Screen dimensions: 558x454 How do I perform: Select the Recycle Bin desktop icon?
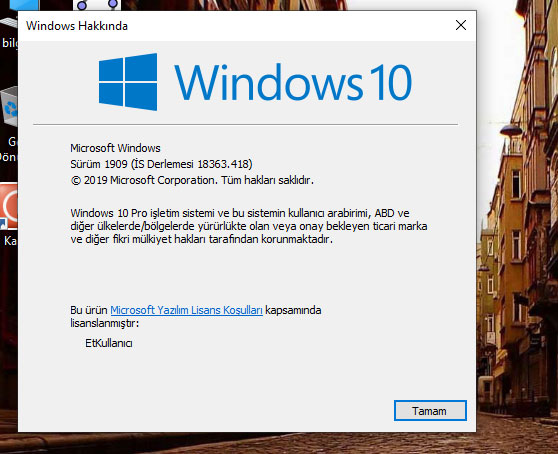[x=9, y=106]
